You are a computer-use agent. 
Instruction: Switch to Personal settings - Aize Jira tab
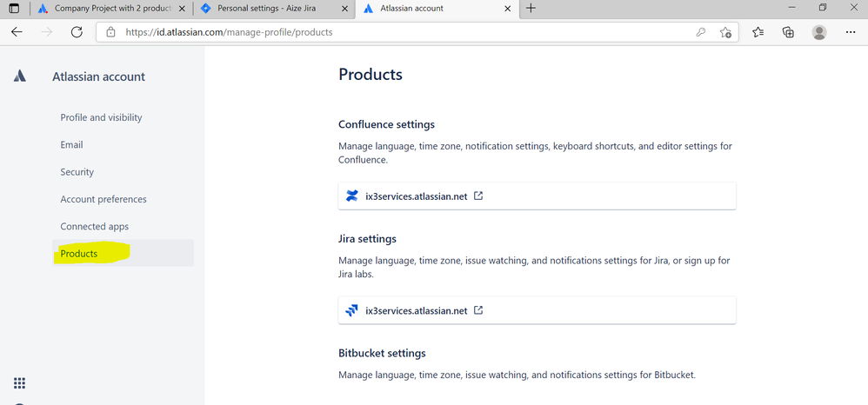[x=275, y=9]
